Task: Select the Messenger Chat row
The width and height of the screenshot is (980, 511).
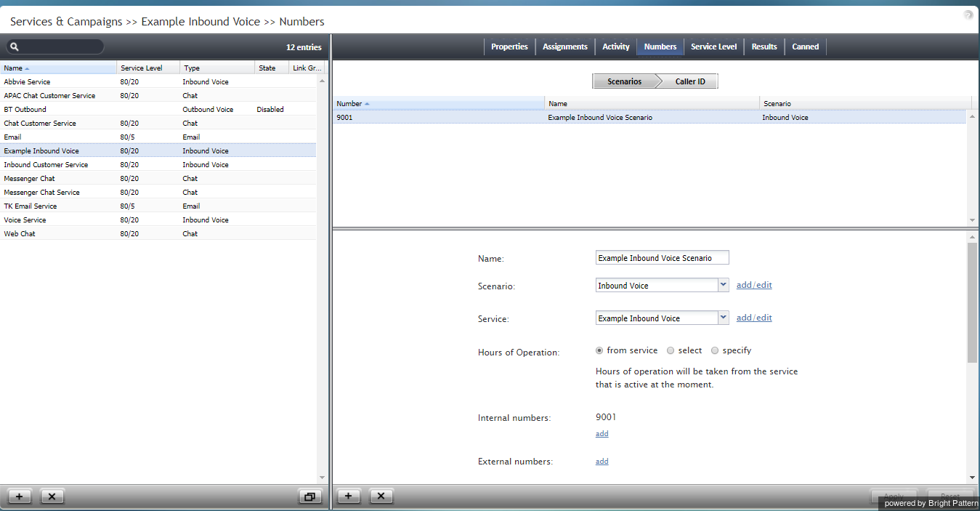Action: point(158,179)
